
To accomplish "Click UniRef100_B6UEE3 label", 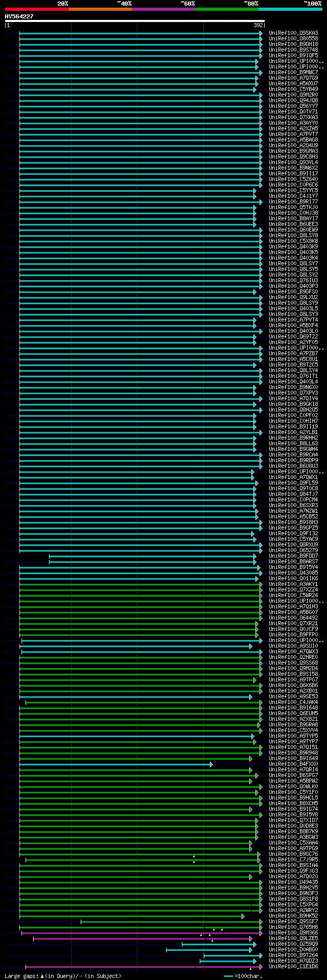I will (x=293, y=224).
